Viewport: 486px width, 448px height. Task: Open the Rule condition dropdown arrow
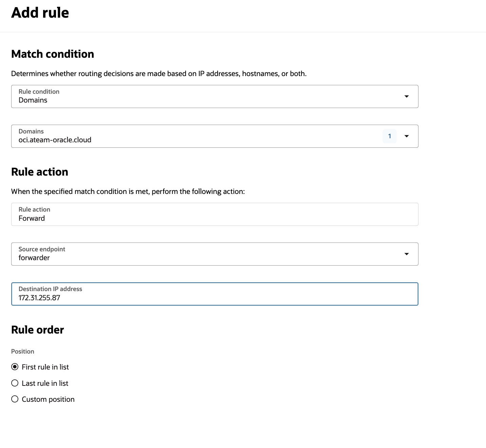point(406,96)
